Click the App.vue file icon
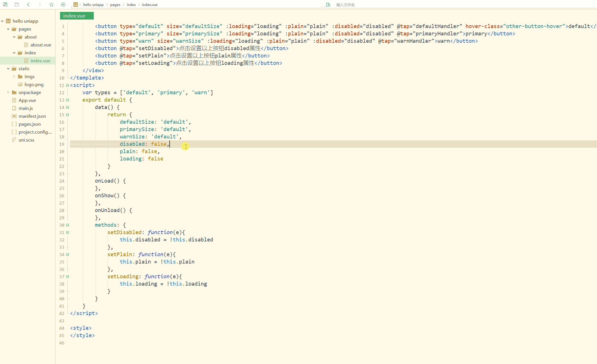The width and height of the screenshot is (597, 364). tap(14, 100)
